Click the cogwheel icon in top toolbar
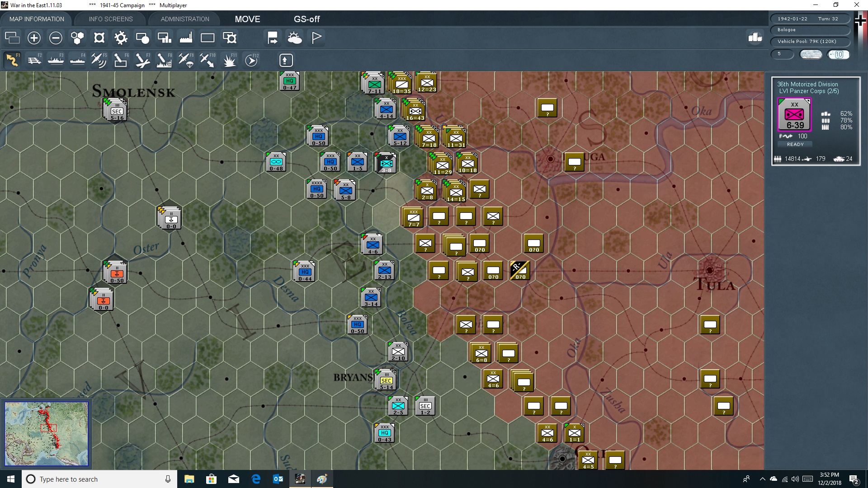 [121, 38]
